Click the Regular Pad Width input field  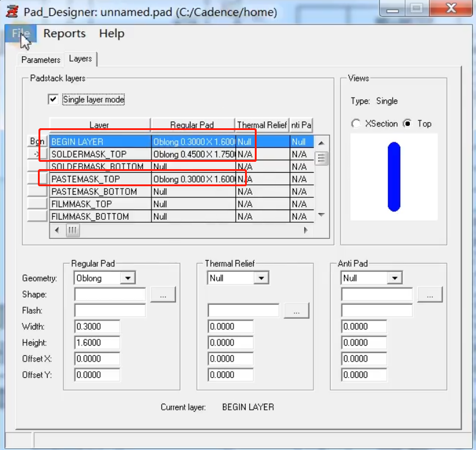[97, 327]
